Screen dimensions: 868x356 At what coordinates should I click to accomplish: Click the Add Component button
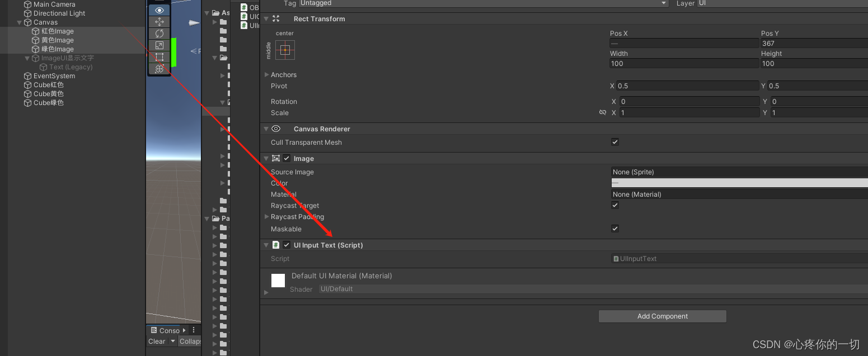pos(663,316)
